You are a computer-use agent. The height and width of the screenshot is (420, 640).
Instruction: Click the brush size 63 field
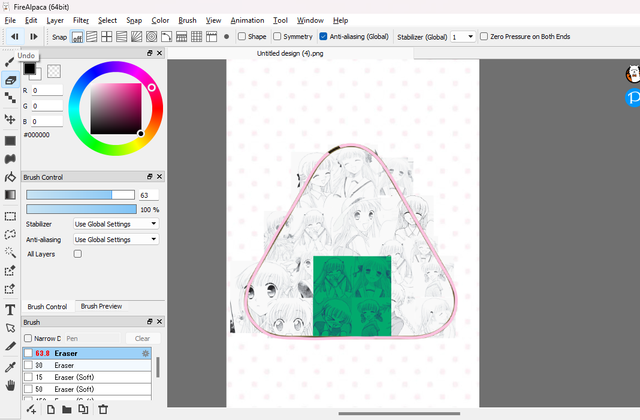tap(149, 195)
